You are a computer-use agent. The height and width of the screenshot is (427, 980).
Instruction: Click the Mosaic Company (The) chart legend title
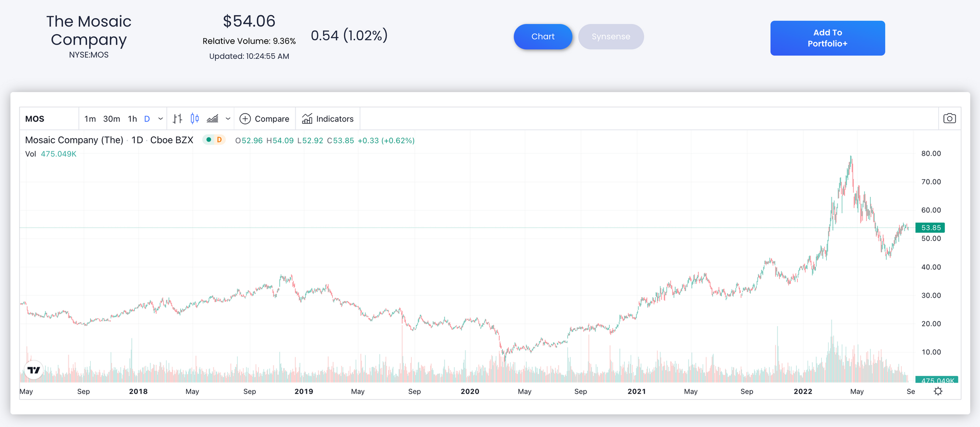74,140
